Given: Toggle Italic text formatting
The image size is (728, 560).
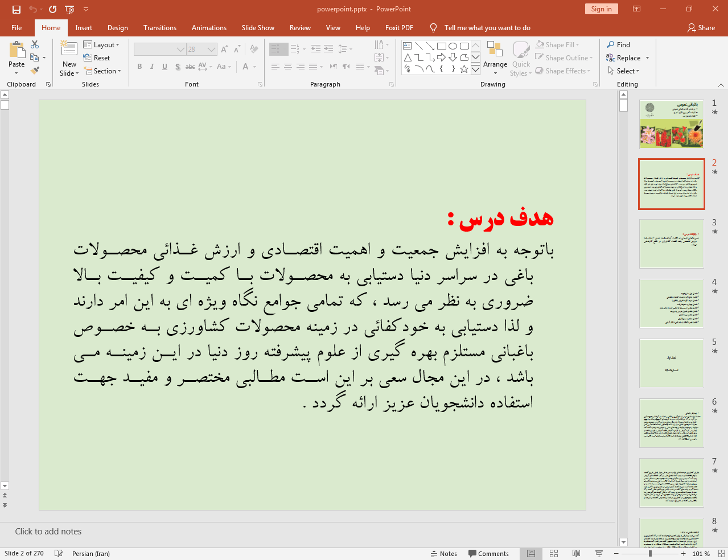Looking at the screenshot, I should tap(152, 67).
